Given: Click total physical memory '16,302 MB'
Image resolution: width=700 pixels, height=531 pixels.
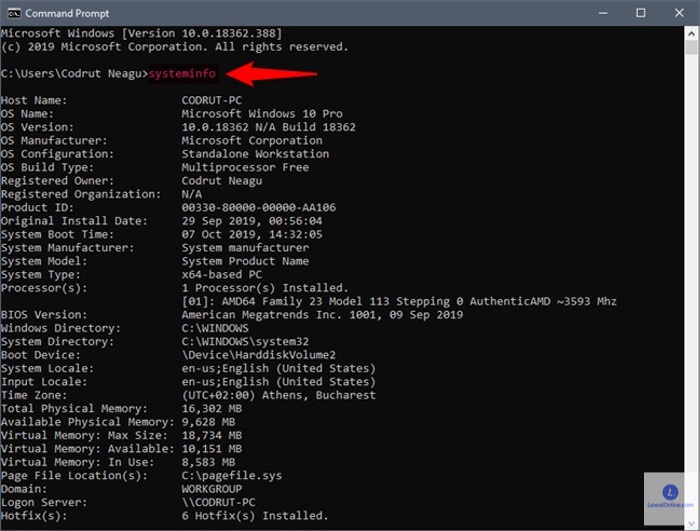Looking at the screenshot, I should pyautogui.click(x=212, y=408).
